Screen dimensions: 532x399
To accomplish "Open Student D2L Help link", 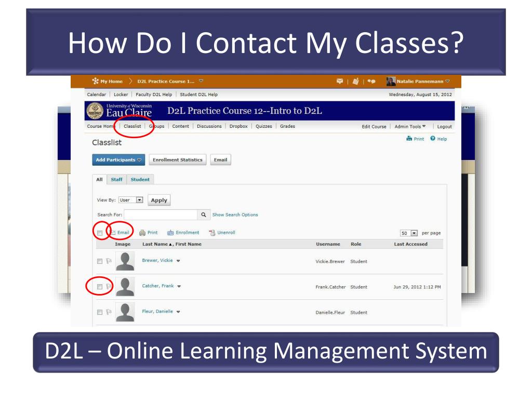I will (199, 95).
